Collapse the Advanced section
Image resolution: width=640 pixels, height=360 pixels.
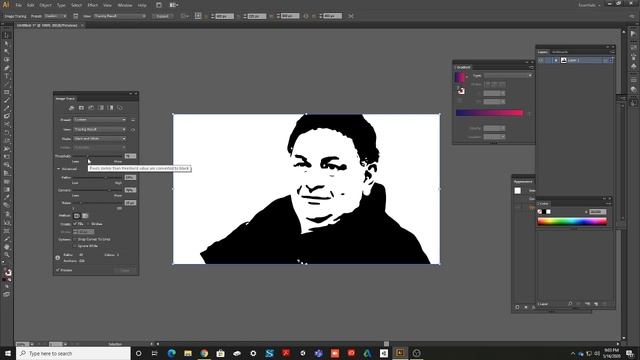[x=58, y=169]
